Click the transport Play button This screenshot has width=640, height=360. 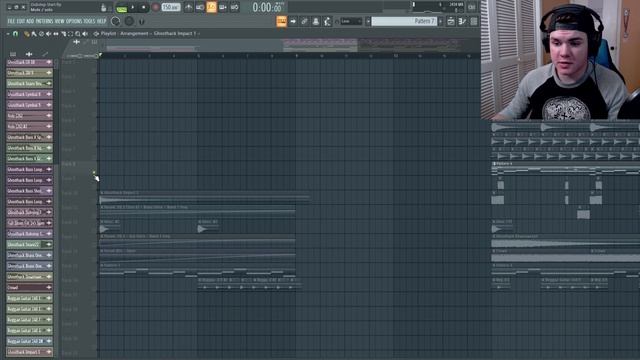pos(133,7)
